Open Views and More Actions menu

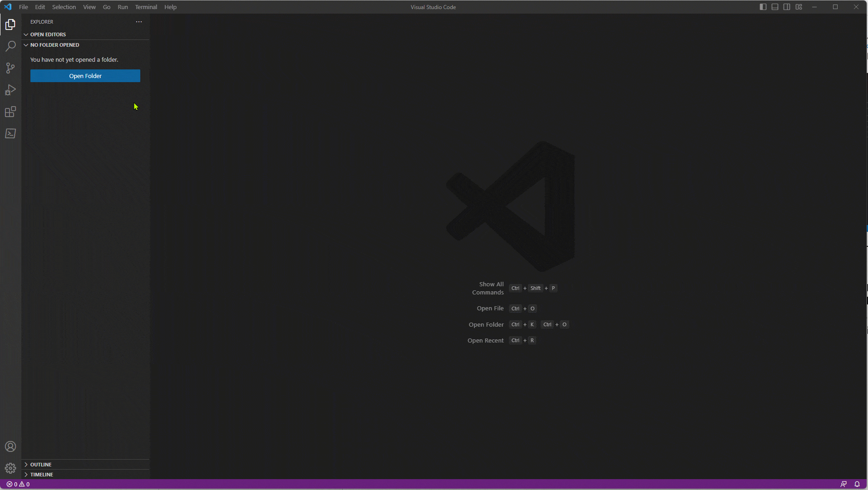click(x=138, y=21)
